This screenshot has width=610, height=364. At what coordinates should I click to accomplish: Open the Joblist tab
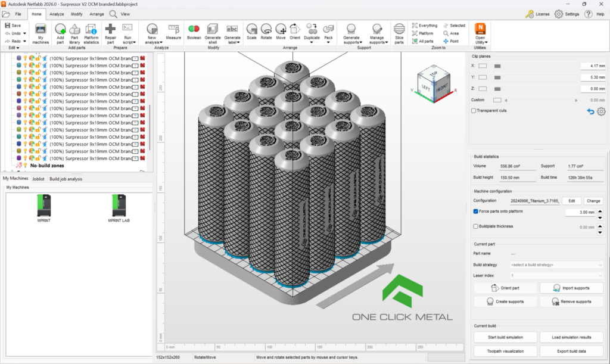click(39, 178)
